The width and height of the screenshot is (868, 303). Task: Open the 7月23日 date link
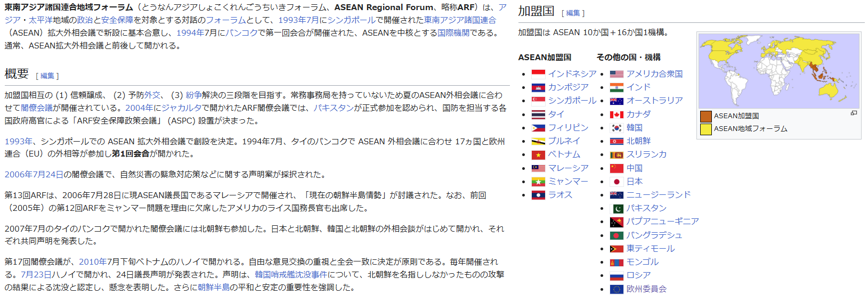[x=36, y=274]
